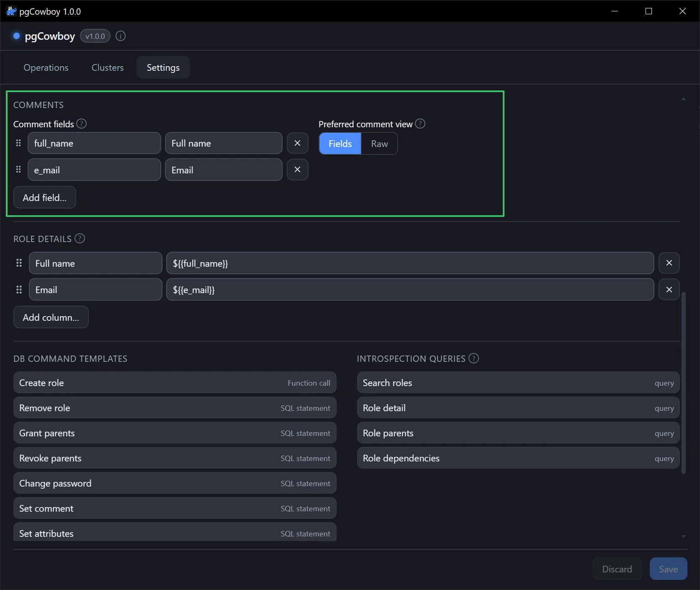Image resolution: width=700 pixels, height=590 pixels.
Task: Edit the Full name column title in Role Details
Action: pyautogui.click(x=95, y=263)
